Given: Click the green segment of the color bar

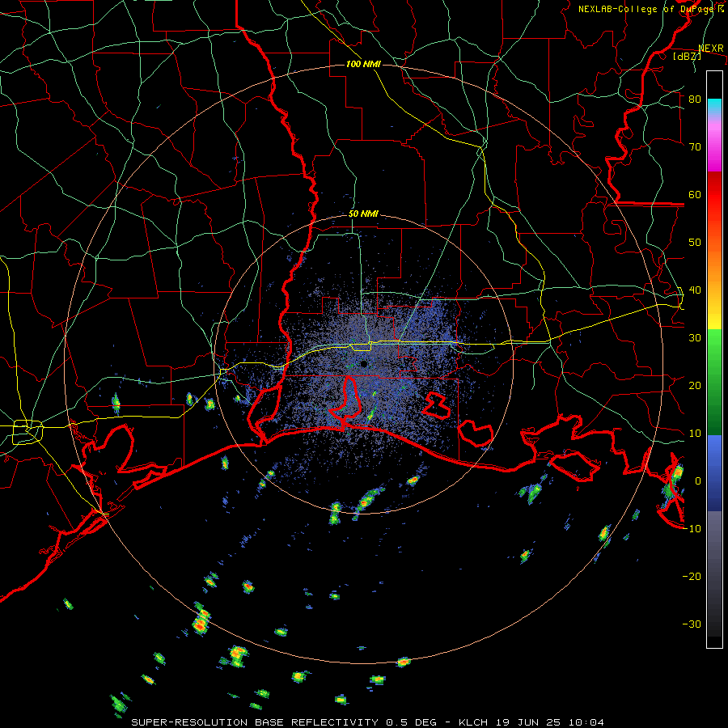Looking at the screenshot, I should [714, 382].
